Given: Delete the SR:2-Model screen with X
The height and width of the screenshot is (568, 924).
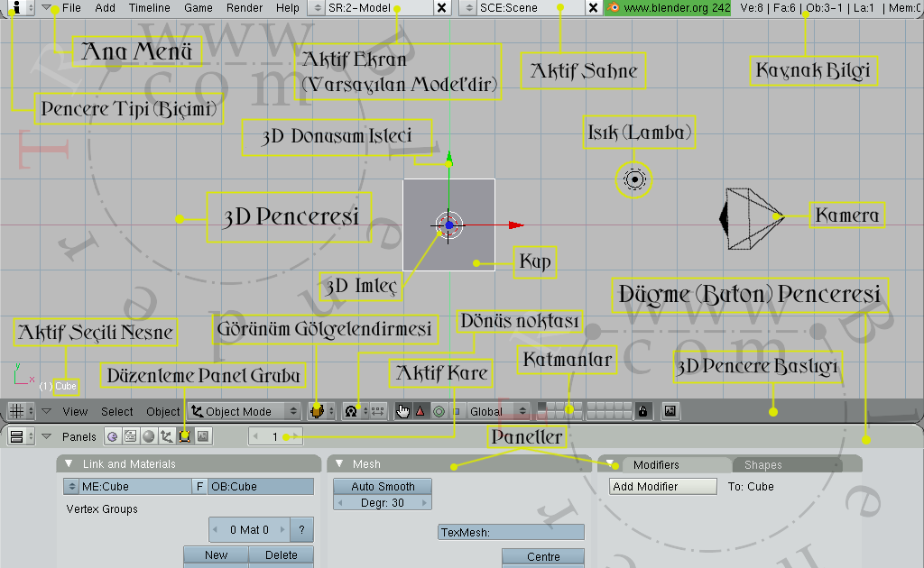Looking at the screenshot, I should pyautogui.click(x=441, y=7).
